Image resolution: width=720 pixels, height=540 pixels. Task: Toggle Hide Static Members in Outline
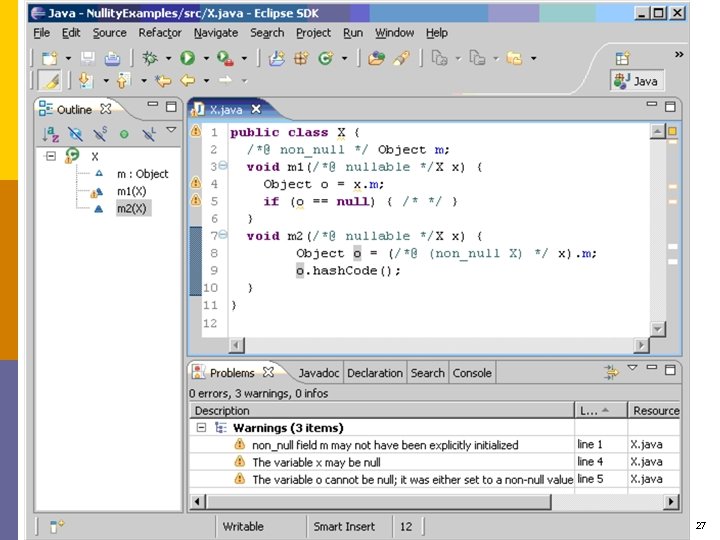pyautogui.click(x=100, y=133)
